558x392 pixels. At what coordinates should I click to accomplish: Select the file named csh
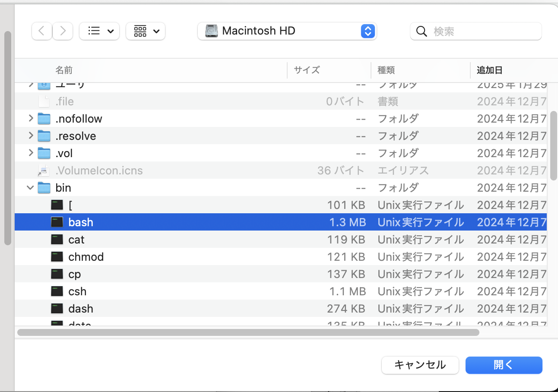(77, 291)
